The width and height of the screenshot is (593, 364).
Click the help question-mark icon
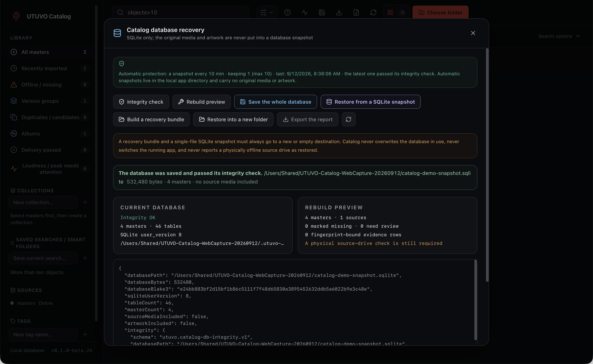tap(287, 12)
